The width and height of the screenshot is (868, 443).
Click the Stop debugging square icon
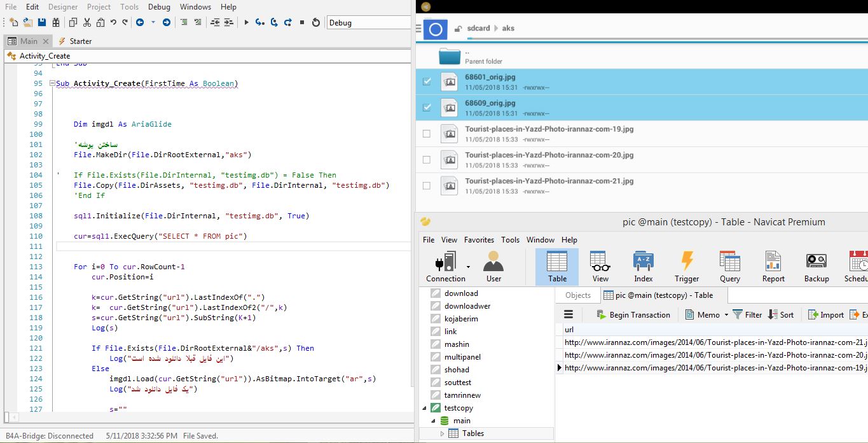tap(302, 22)
